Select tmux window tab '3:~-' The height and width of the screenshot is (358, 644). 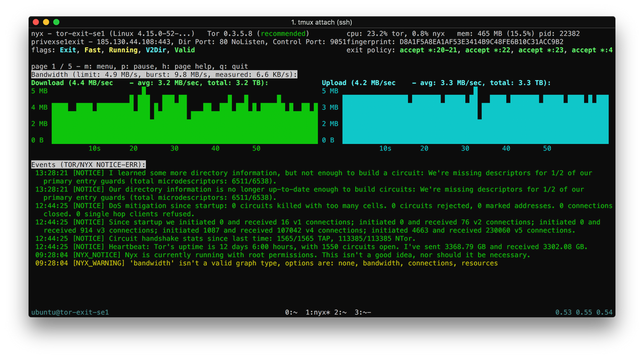pos(363,312)
